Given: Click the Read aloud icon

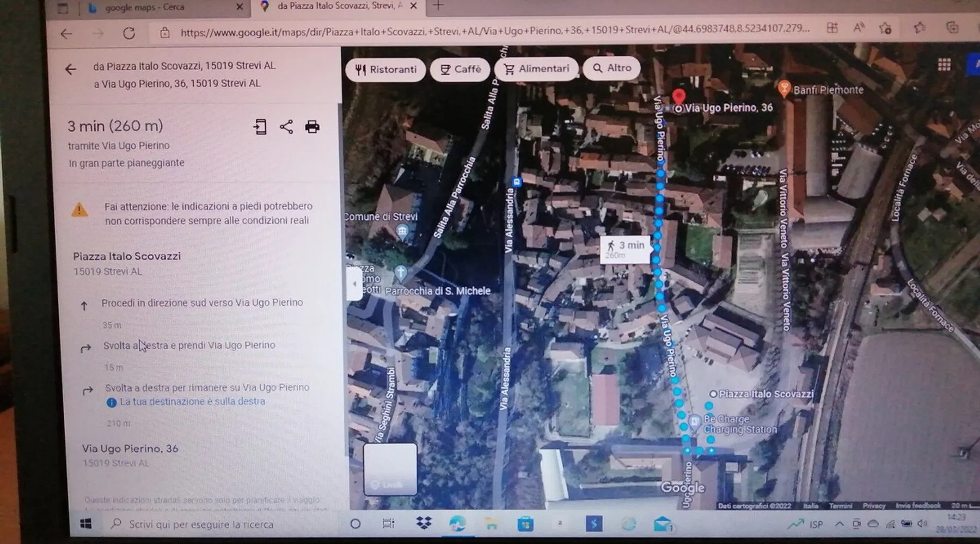Looking at the screenshot, I should [x=859, y=27].
